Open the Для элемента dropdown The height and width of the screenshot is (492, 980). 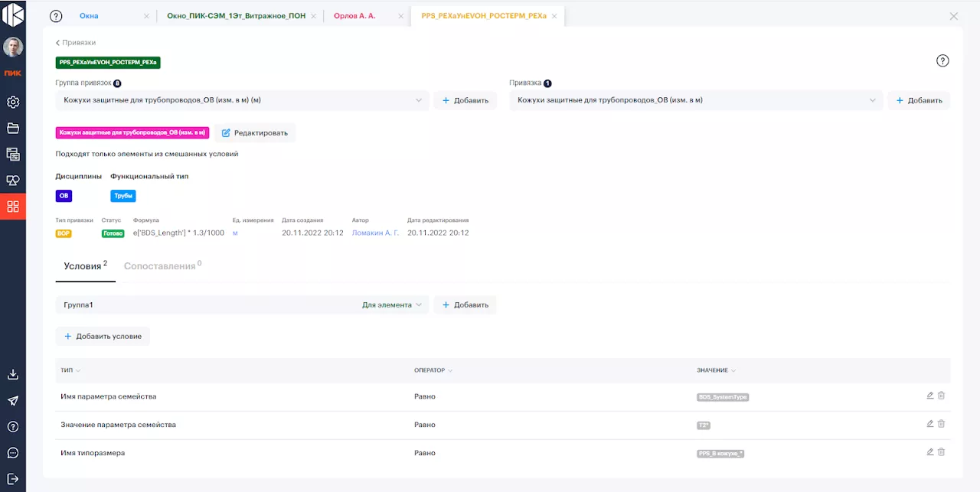click(392, 305)
